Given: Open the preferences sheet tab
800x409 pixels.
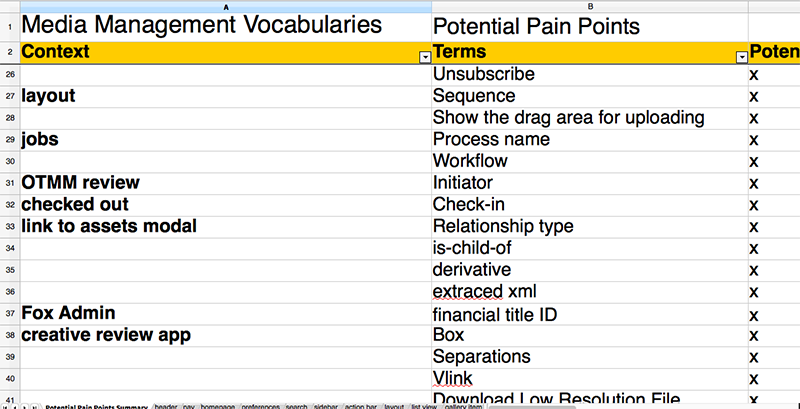Looking at the screenshot, I should coord(261,405).
